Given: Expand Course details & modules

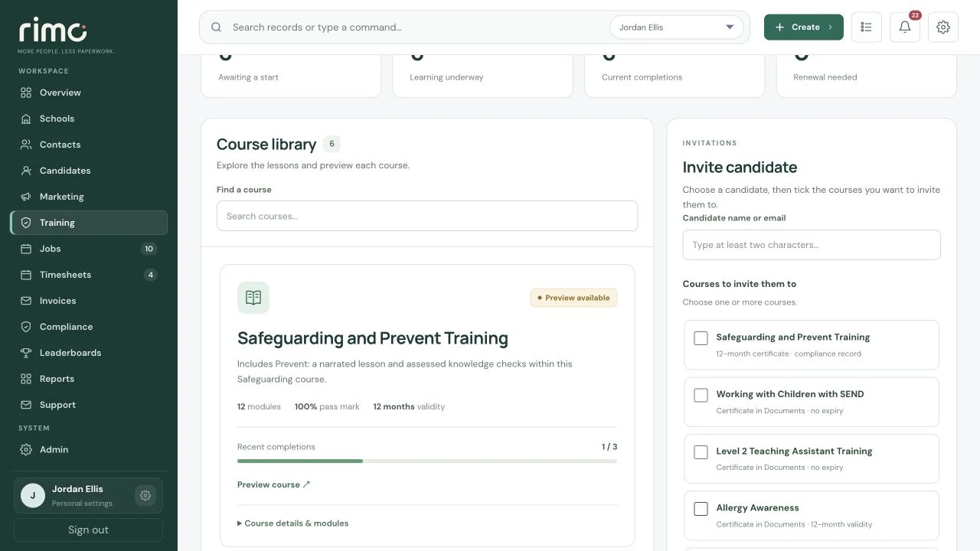Looking at the screenshot, I should click(x=293, y=523).
